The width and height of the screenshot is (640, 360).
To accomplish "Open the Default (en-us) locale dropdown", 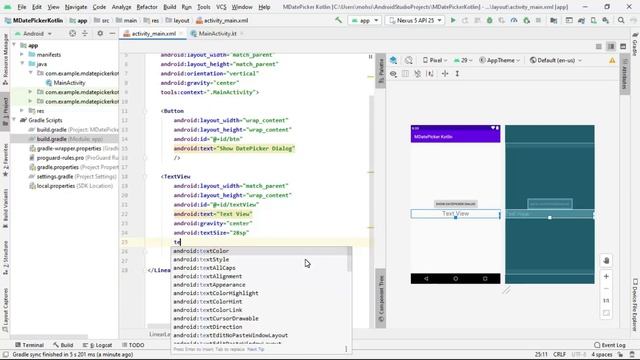I will 556,60.
